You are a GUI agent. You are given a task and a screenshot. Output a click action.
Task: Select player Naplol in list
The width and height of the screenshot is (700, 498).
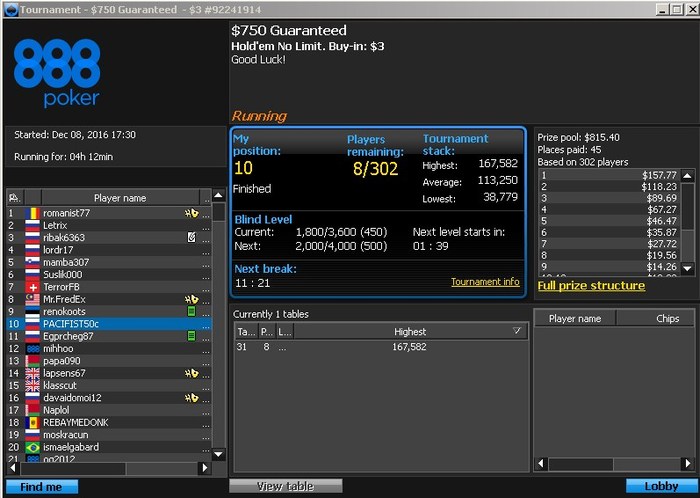click(108, 410)
